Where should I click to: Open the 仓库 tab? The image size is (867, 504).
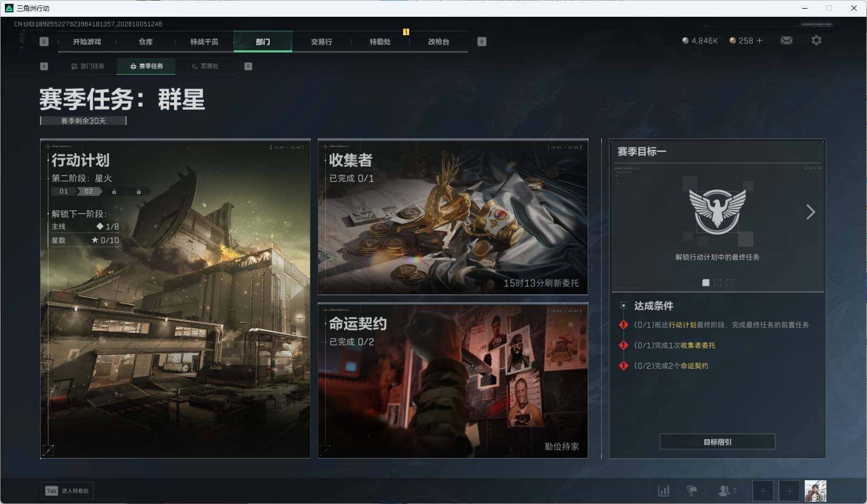point(146,42)
